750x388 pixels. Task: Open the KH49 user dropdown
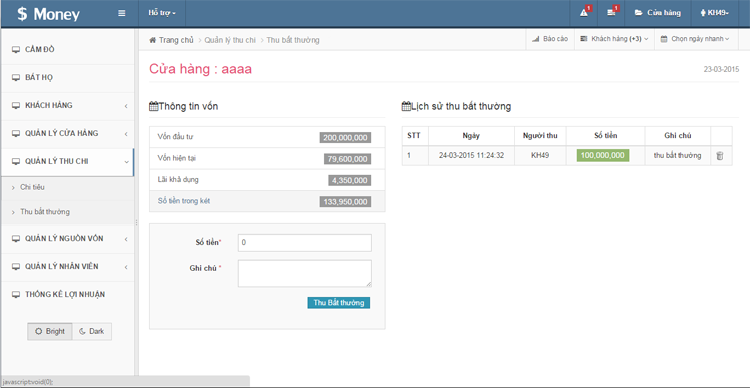click(715, 13)
